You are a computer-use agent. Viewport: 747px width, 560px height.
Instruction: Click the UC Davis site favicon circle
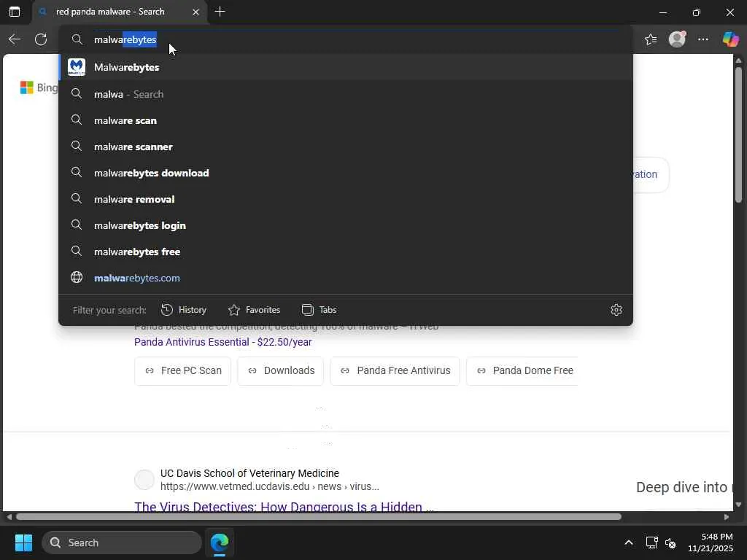pyautogui.click(x=144, y=480)
